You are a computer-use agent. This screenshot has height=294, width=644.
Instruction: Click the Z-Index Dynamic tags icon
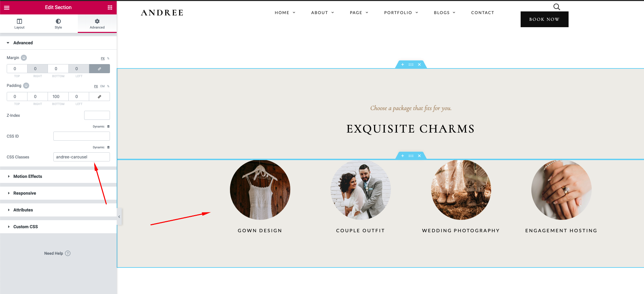coord(108,127)
